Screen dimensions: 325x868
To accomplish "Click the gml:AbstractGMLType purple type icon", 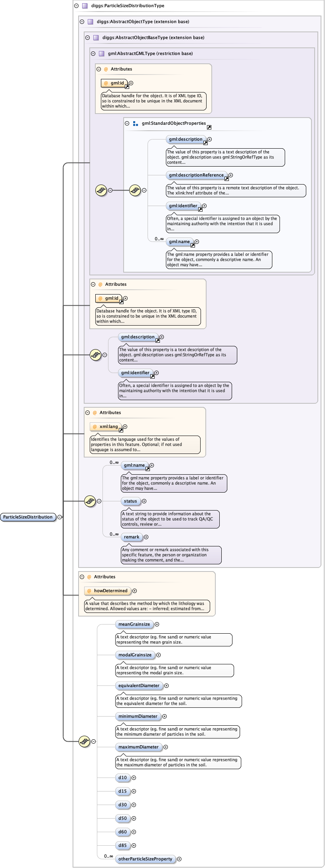I will tap(101, 53).
